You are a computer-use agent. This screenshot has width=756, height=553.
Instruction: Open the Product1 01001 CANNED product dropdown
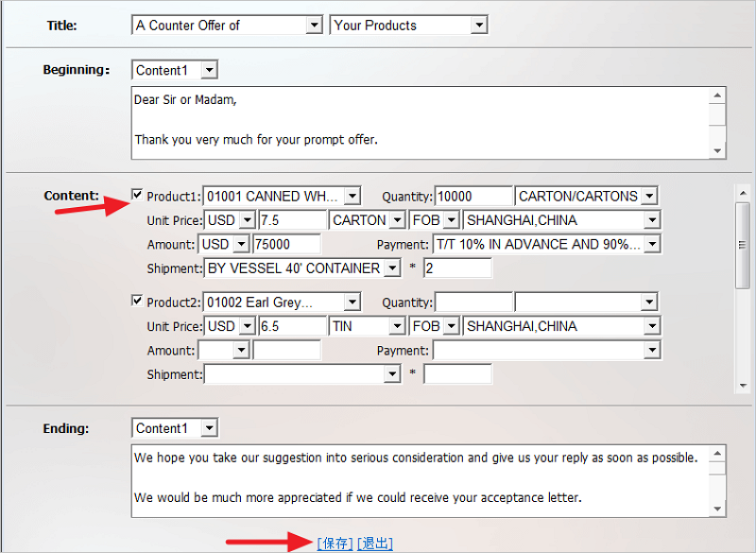[x=352, y=197]
